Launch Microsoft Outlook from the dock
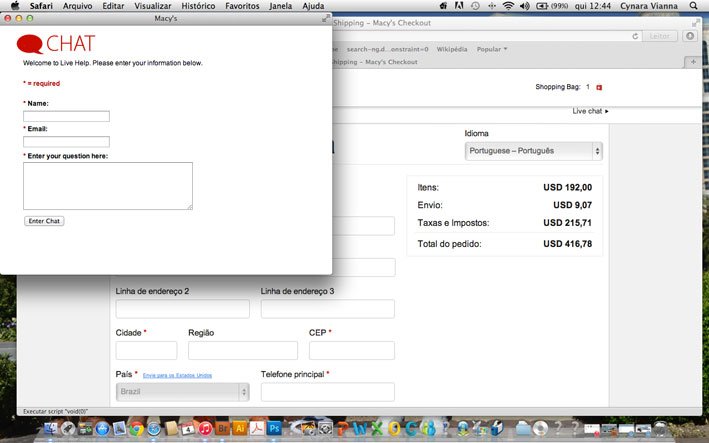Image resolution: width=709 pixels, height=443 pixels. (x=394, y=428)
